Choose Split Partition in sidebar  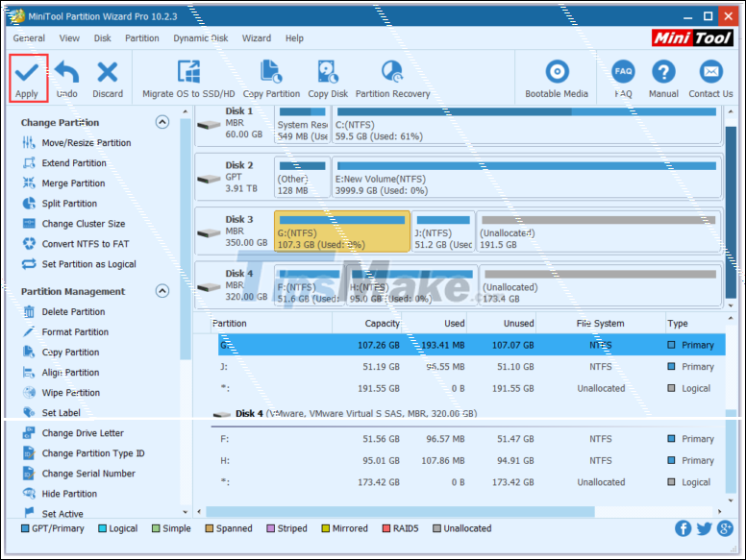[60, 204]
